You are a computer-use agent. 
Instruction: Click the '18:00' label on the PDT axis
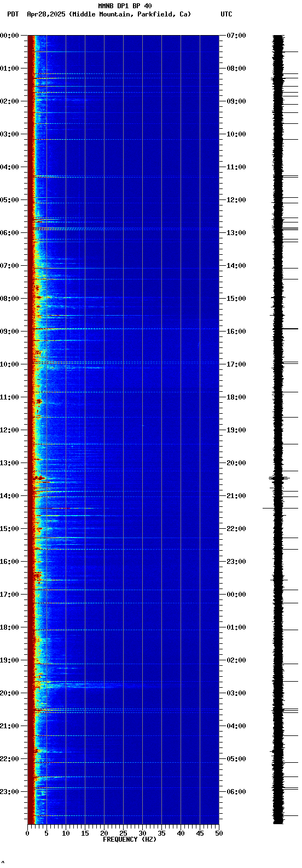[10, 627]
